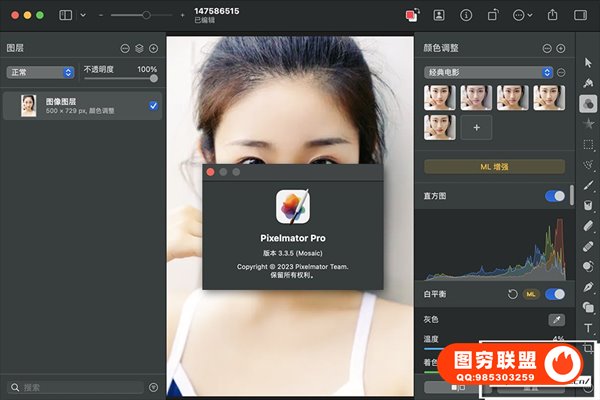Select the Crop tool
The width and height of the screenshot is (600, 400).
tap(588, 348)
